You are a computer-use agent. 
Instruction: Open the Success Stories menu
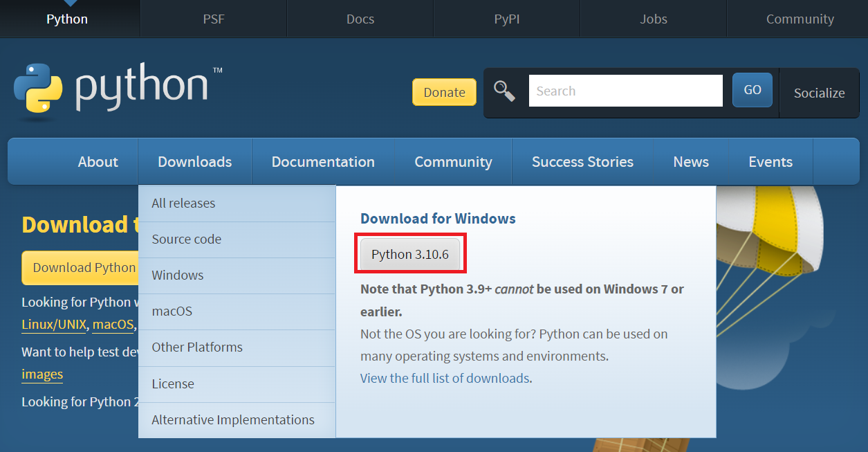[x=582, y=161]
